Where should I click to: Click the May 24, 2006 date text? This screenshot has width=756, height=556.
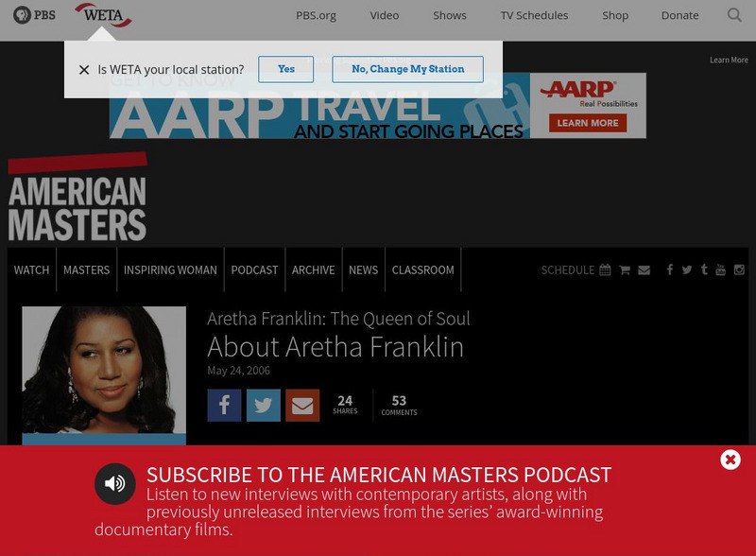(239, 371)
